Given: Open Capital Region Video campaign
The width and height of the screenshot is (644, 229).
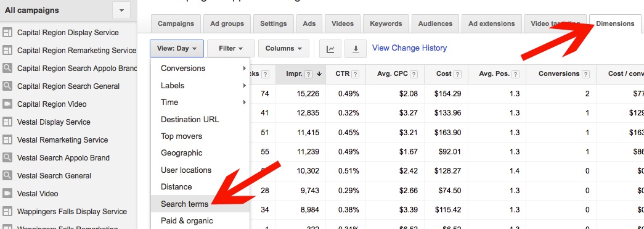Looking at the screenshot, I should (52, 104).
